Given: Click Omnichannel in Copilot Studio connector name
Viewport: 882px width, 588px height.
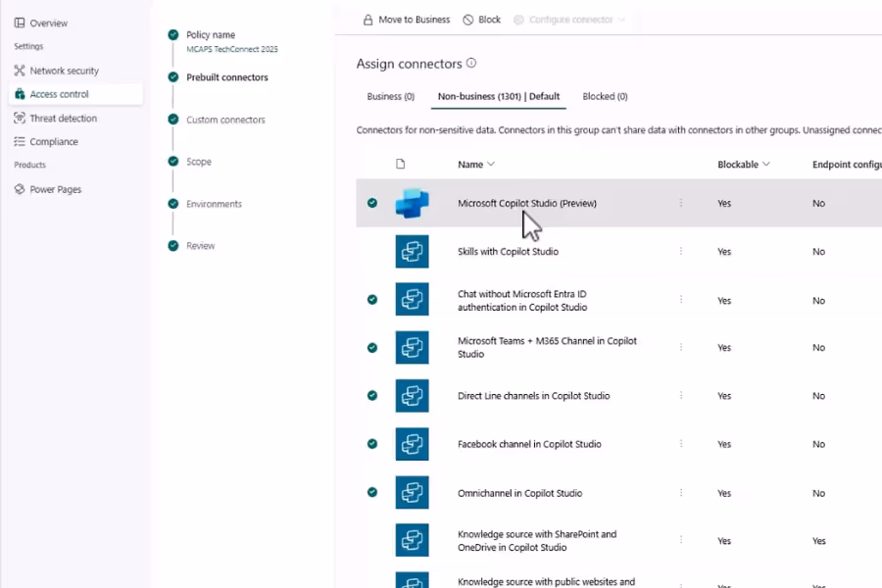Looking at the screenshot, I should (519, 493).
